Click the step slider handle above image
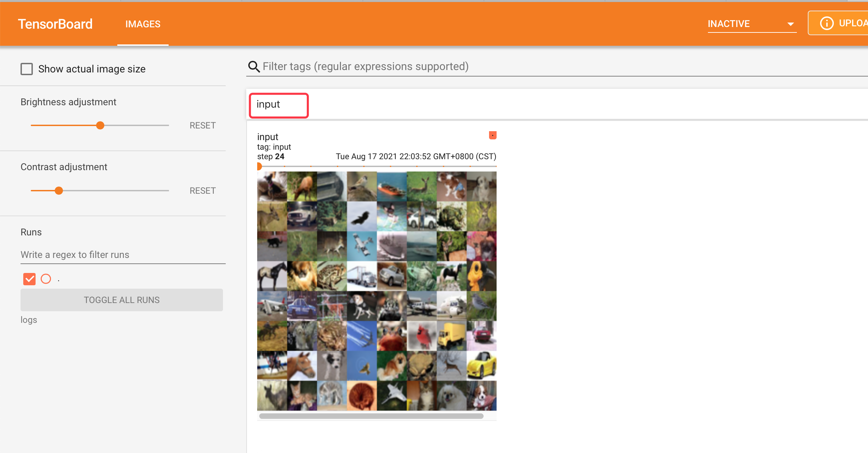 click(x=259, y=166)
